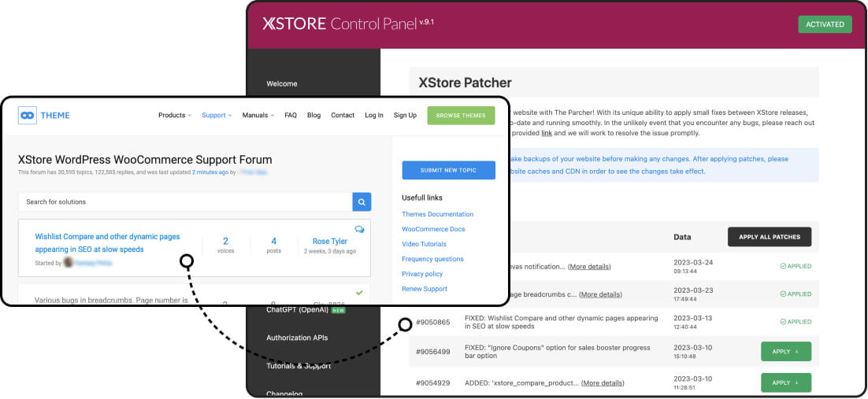The width and height of the screenshot is (868, 399).
Task: Open the Frequency questions link
Action: point(433,259)
